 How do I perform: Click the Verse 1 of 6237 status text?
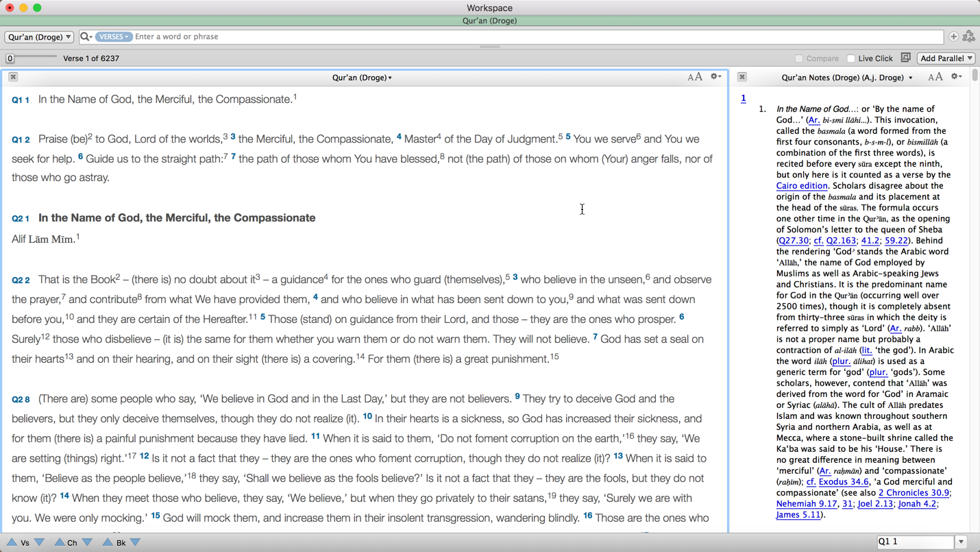click(91, 58)
